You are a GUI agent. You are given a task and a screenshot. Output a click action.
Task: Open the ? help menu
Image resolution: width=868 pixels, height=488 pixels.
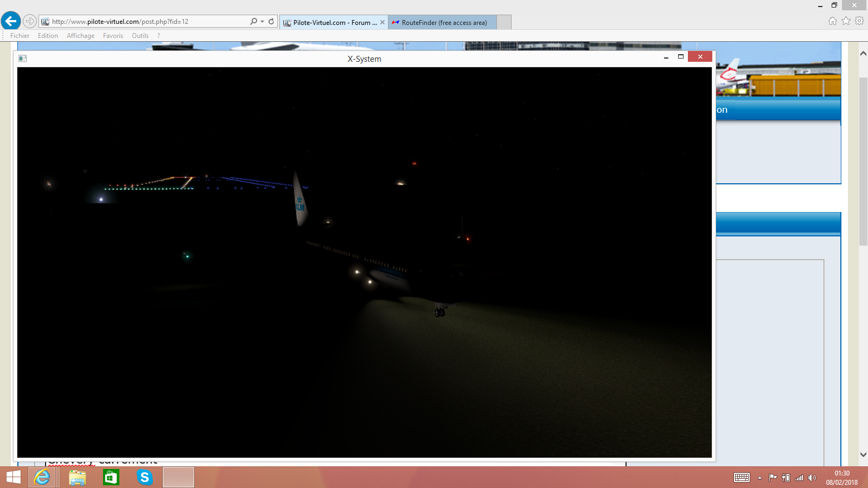(158, 36)
